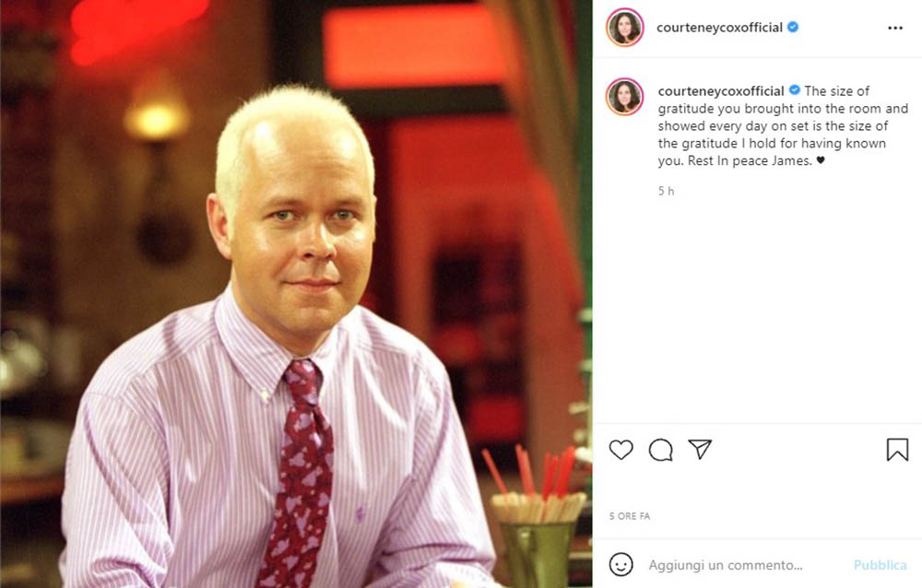Image resolution: width=922 pixels, height=588 pixels.
Task: Open emoji picker smiley icon
Action: coord(621,564)
